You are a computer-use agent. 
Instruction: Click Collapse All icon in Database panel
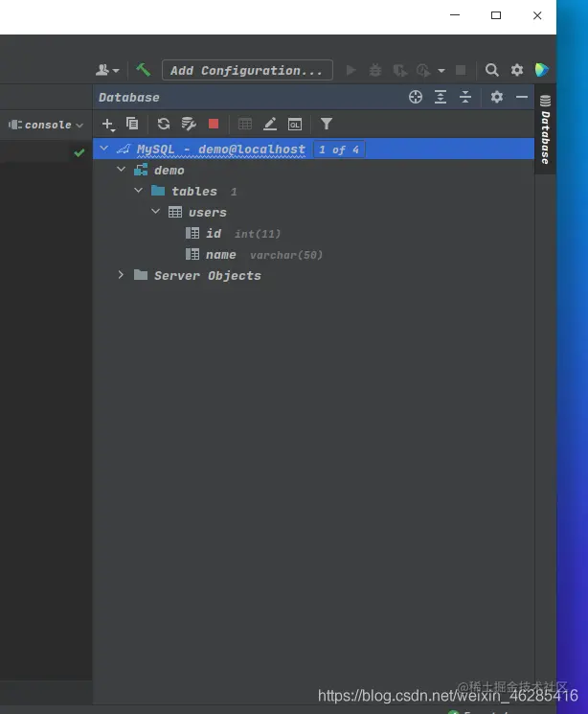coord(465,97)
